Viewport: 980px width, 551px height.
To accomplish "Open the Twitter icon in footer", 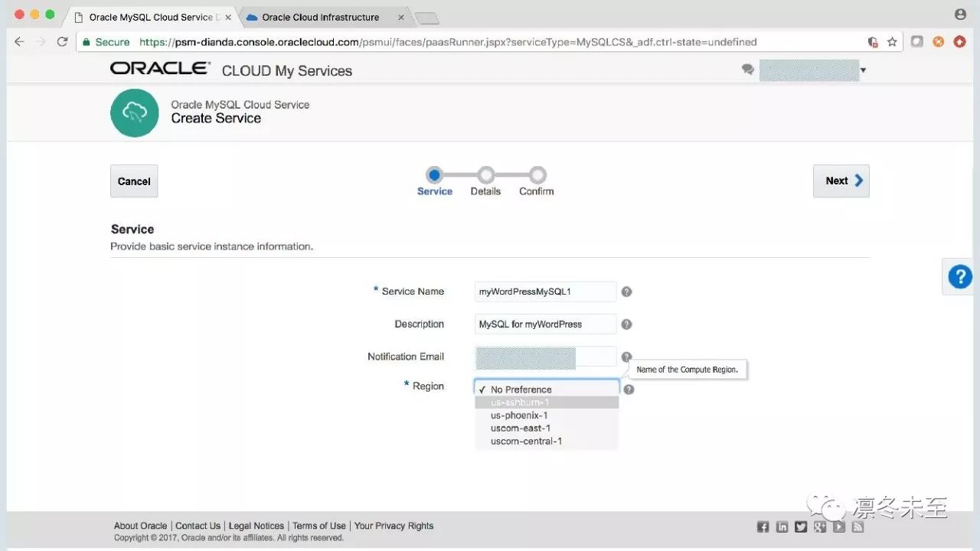I will click(x=801, y=527).
